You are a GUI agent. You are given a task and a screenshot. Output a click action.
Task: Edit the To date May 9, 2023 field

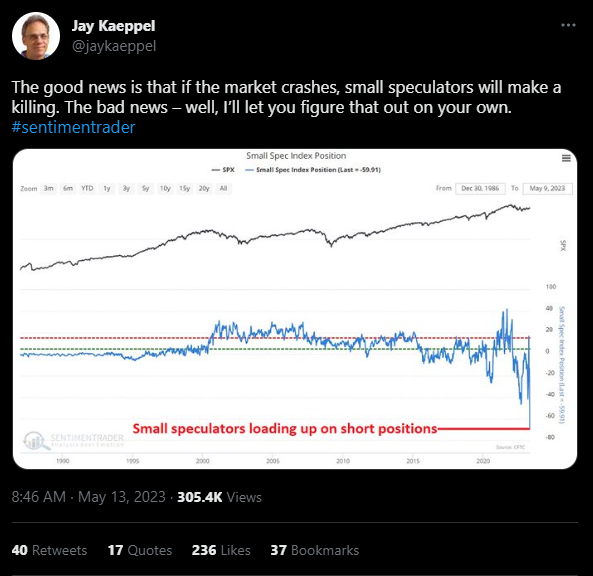(x=547, y=188)
